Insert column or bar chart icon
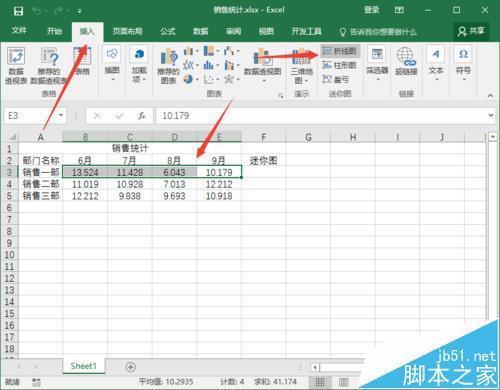 click(x=191, y=51)
